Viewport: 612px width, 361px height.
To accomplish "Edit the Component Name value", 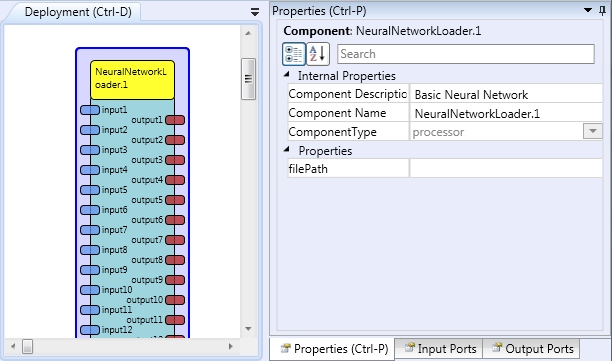I will [x=506, y=113].
